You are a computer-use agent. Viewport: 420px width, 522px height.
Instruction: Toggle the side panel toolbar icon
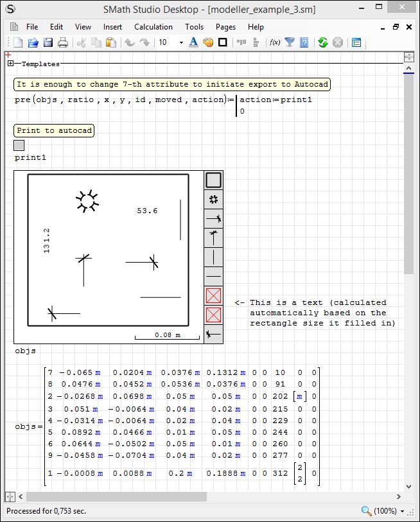click(356, 42)
